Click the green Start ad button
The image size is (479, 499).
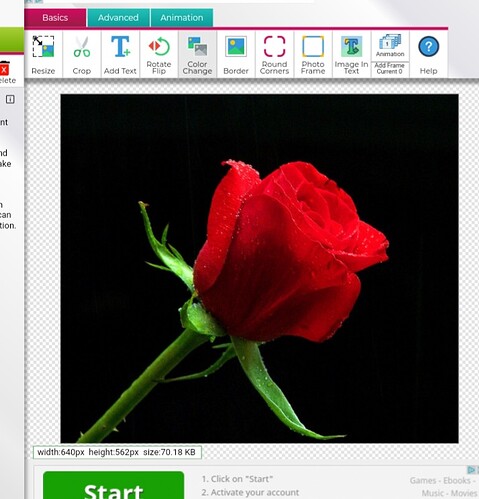[x=113, y=485]
